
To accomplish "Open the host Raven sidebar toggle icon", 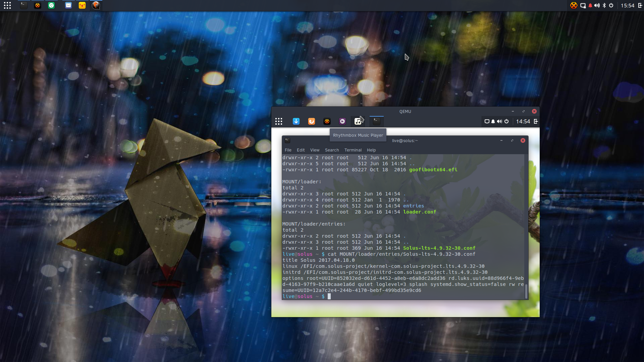I will pyautogui.click(x=640, y=5).
